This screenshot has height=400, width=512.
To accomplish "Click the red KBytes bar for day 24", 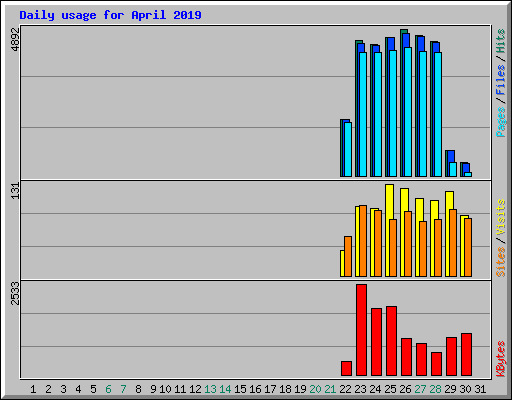I will pos(376,342).
